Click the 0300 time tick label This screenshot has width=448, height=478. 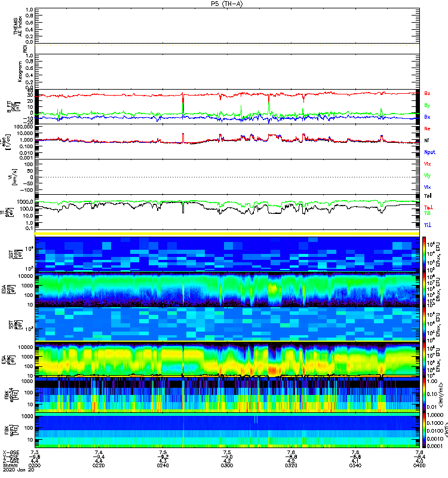(x=227, y=465)
